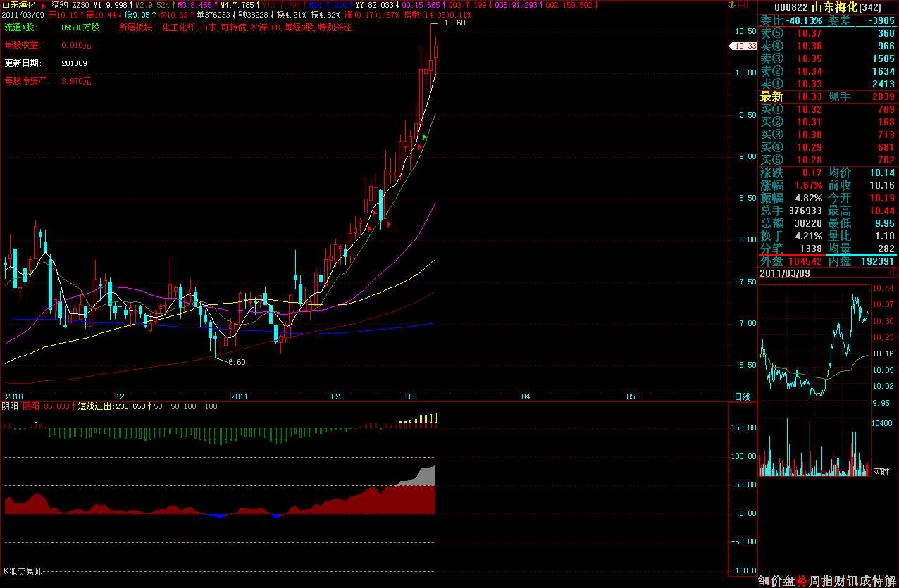
Task: Click the 6.60 low price marker
Action: (237, 362)
